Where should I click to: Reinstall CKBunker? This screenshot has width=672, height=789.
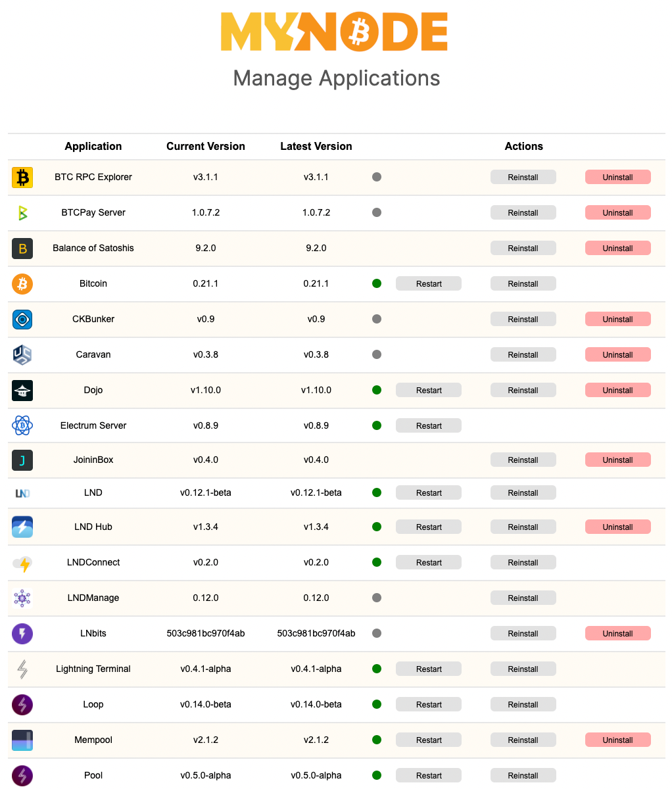(x=523, y=320)
